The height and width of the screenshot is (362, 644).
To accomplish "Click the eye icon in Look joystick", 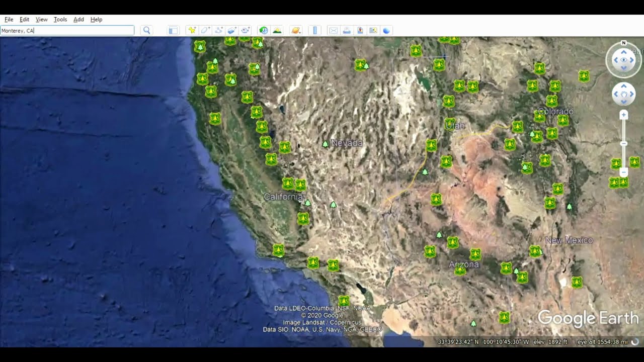I will click(x=624, y=60).
